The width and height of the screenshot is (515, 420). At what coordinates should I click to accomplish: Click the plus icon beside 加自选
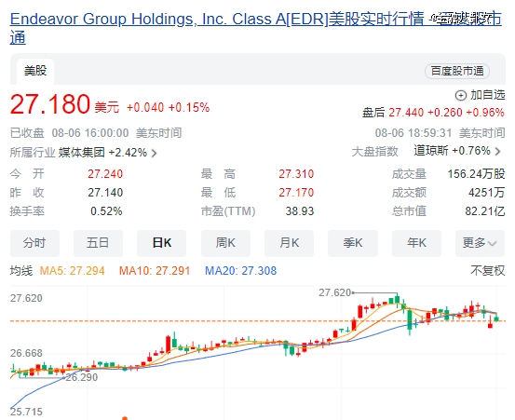[x=460, y=96]
